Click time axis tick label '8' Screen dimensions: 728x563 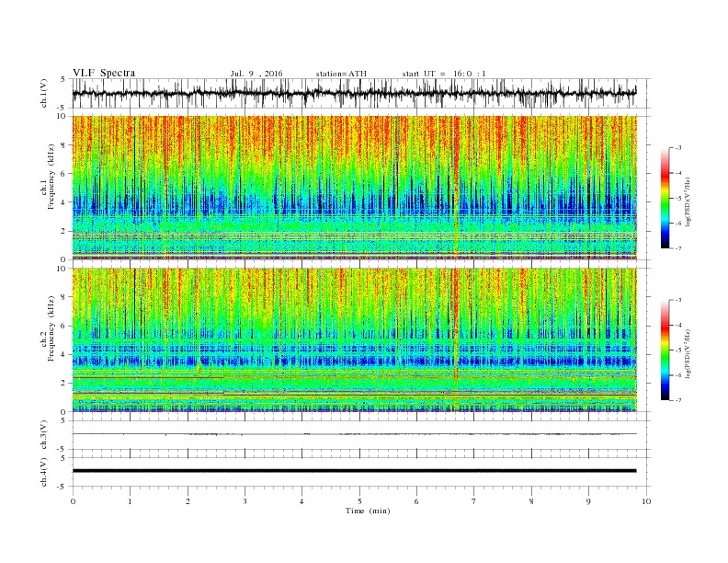(531, 501)
